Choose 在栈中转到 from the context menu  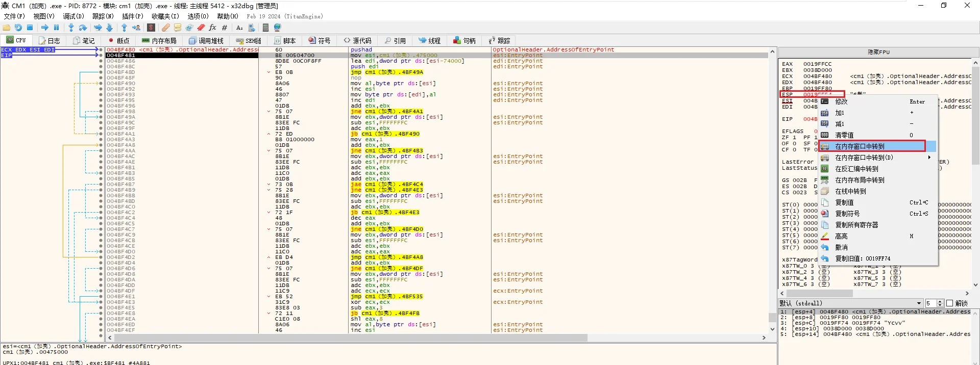click(878, 191)
